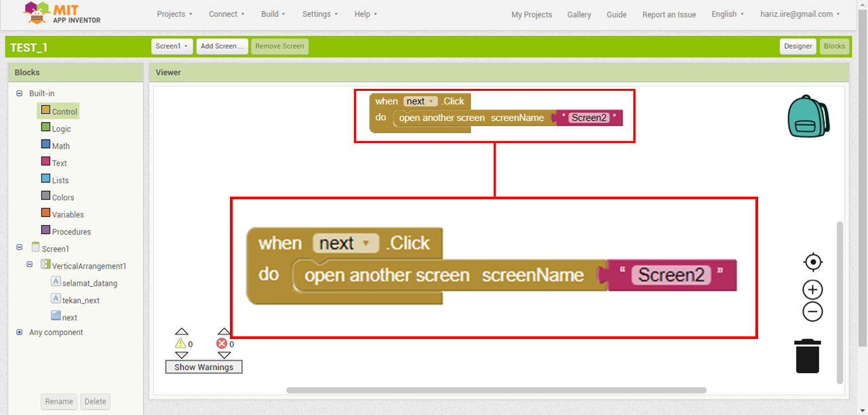Click the trash can icon
The image size is (868, 415).
click(x=808, y=356)
